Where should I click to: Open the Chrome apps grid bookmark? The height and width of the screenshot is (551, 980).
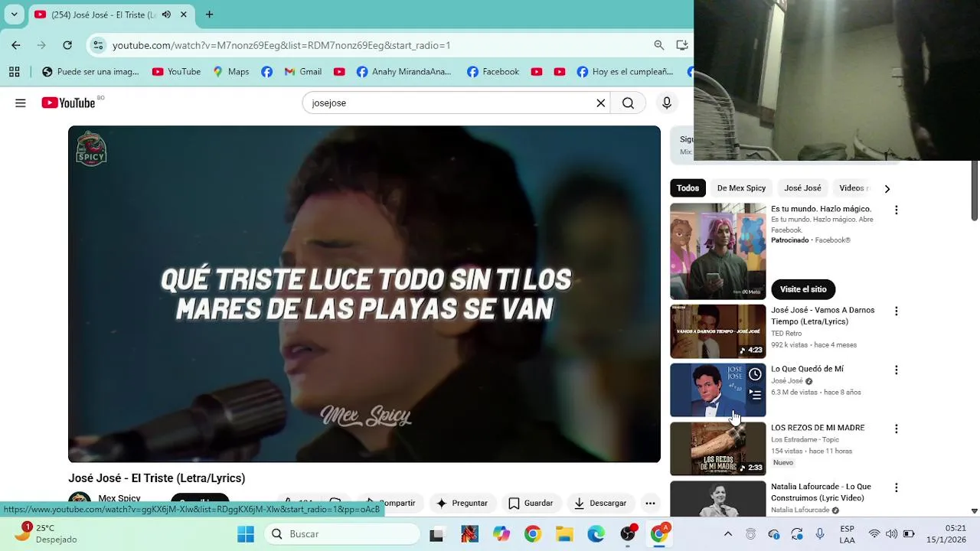[x=14, y=72]
